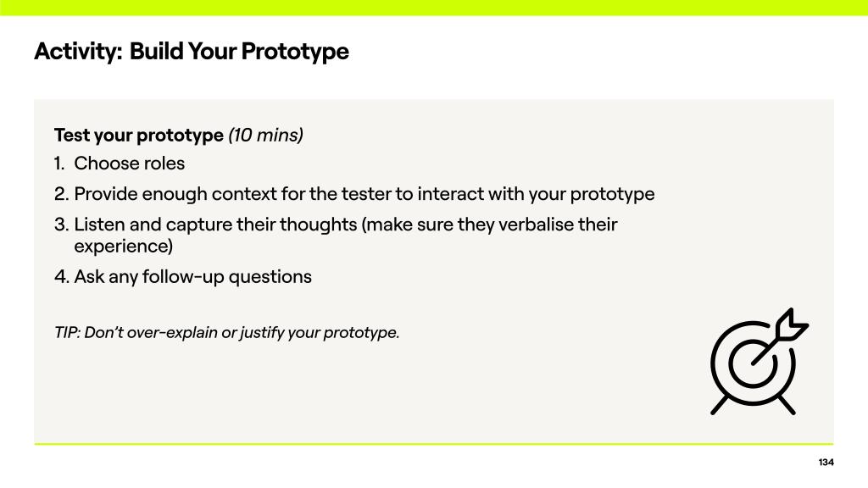Click the word 'experience)' on the wrapped line
This screenshot has width=868, height=488.
click(124, 247)
